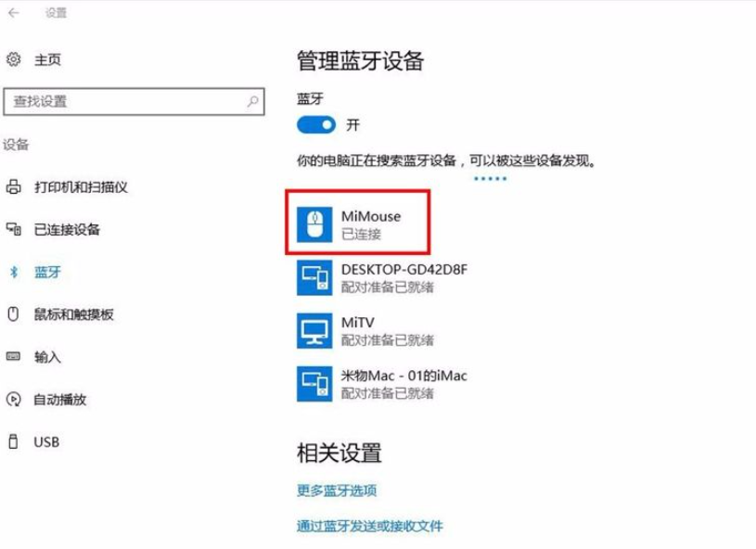756x549 pixels.
Task: Click the MiTV monitor icon
Action: point(314,330)
